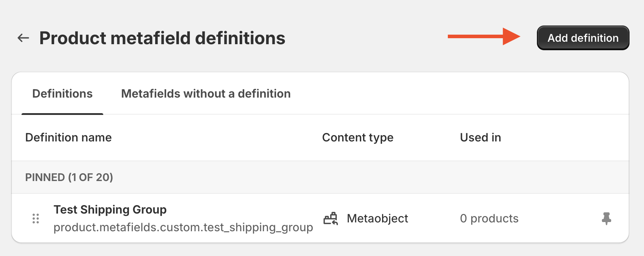Open Metafields without a definition tab
This screenshot has width=644, height=256.
pyautogui.click(x=206, y=94)
